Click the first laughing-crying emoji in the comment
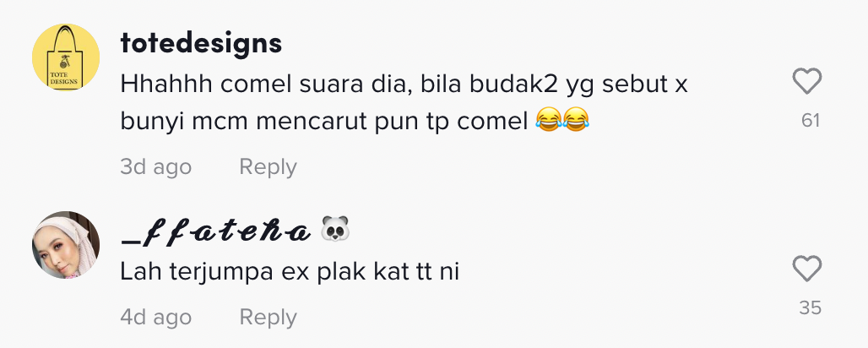868x348 pixels. pyautogui.click(x=549, y=119)
